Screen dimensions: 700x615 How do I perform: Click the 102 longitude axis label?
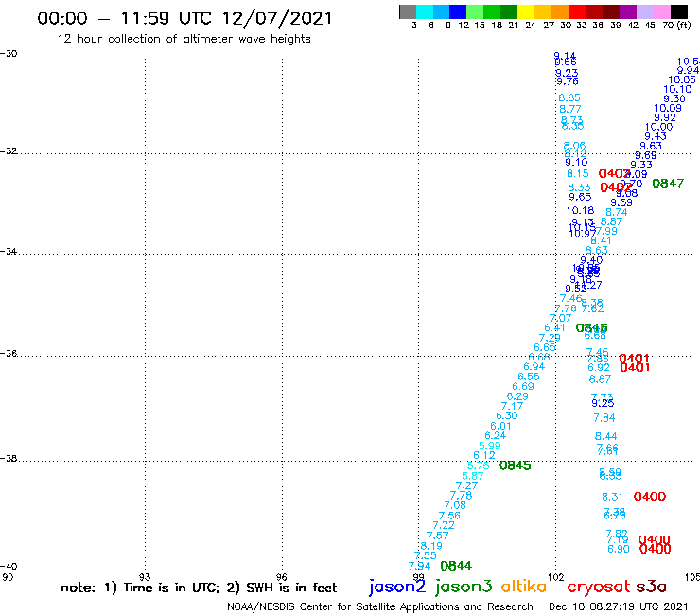556,577
